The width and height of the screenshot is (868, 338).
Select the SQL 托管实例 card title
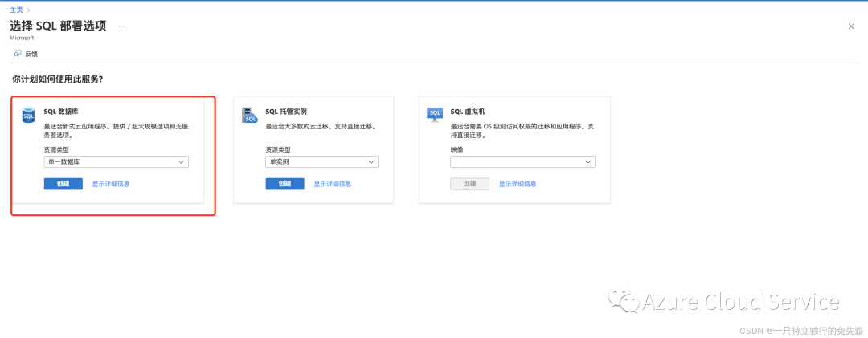[x=286, y=111]
